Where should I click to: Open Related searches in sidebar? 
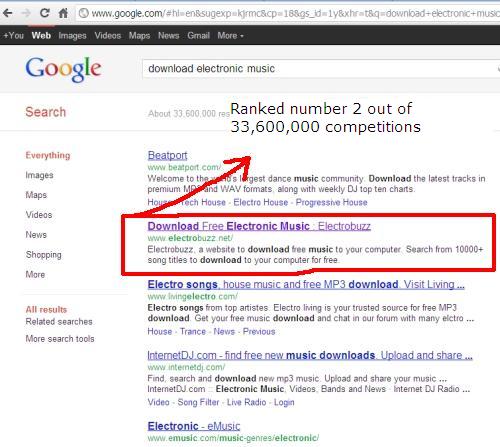(x=59, y=322)
